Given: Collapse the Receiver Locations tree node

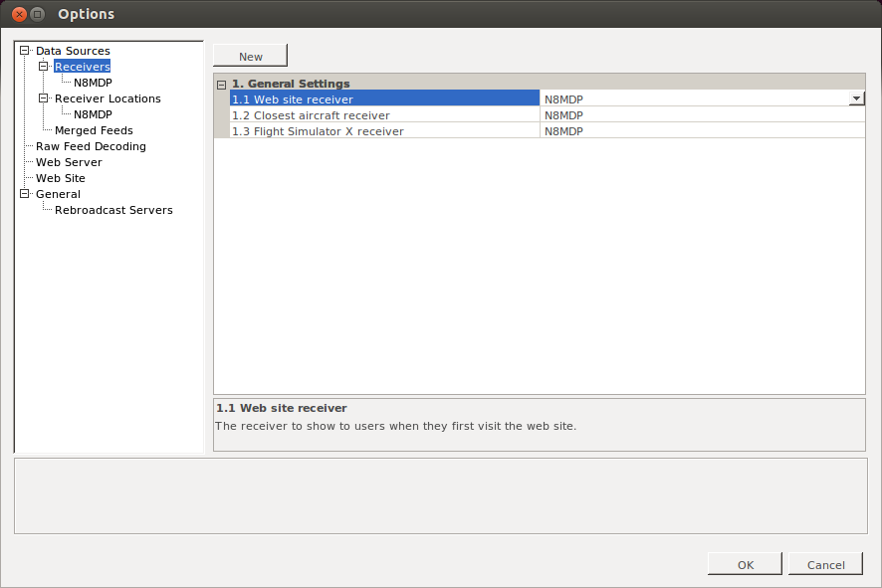Looking at the screenshot, I should (x=44, y=98).
